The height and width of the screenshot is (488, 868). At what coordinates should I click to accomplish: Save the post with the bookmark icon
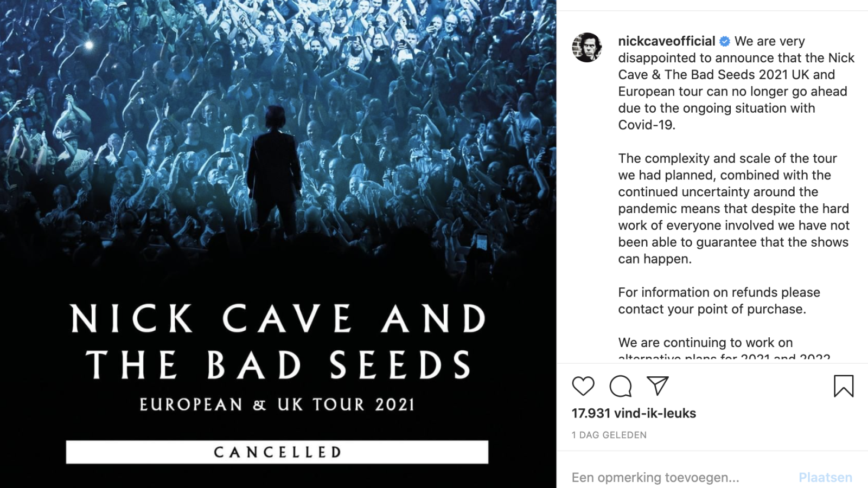click(x=844, y=386)
